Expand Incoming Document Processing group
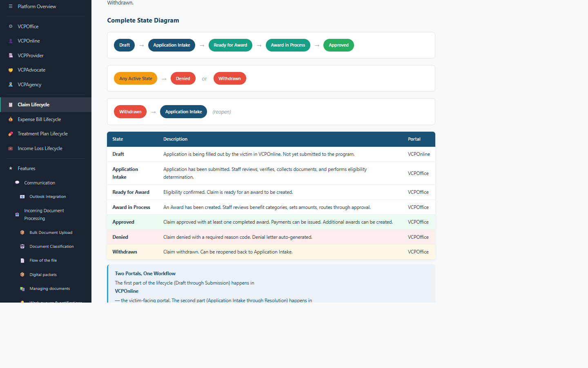 [44, 214]
